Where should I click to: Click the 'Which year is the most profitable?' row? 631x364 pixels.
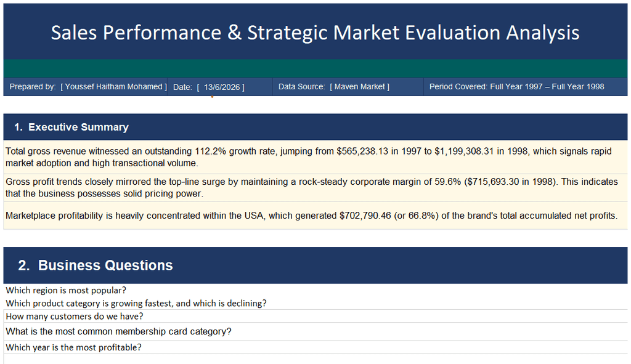[x=315, y=347]
